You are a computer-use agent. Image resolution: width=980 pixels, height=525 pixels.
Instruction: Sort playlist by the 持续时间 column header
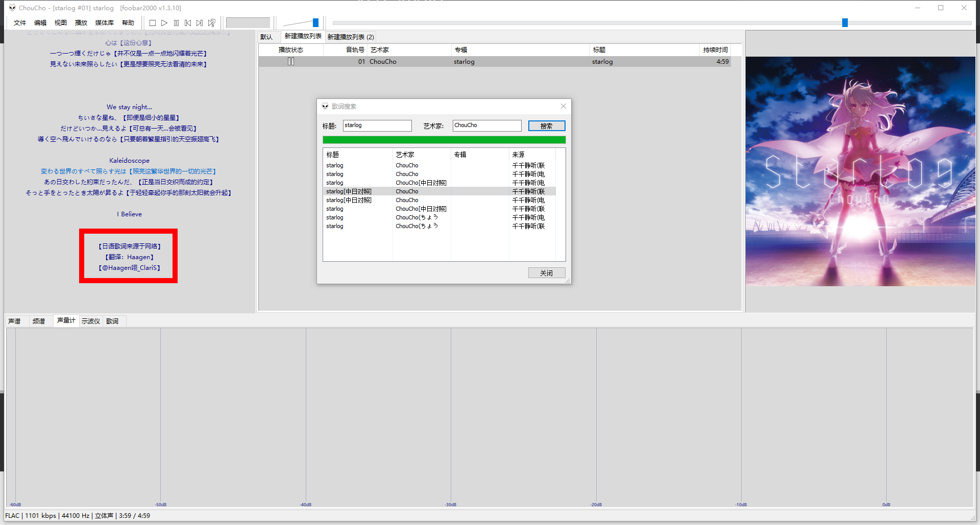coord(715,49)
